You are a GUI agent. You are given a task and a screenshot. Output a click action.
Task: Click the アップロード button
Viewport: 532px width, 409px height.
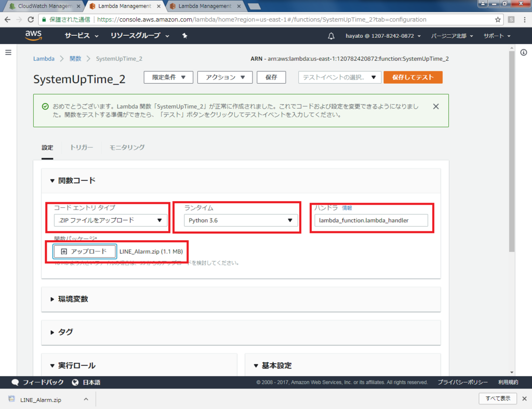point(85,252)
